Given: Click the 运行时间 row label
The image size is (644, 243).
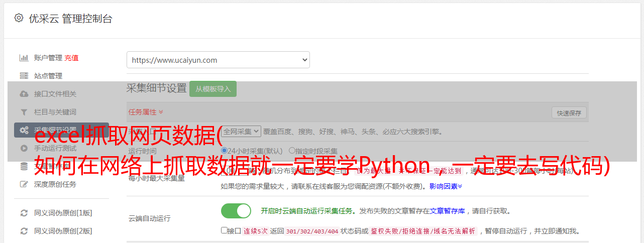Looking at the screenshot, I should [142, 151].
